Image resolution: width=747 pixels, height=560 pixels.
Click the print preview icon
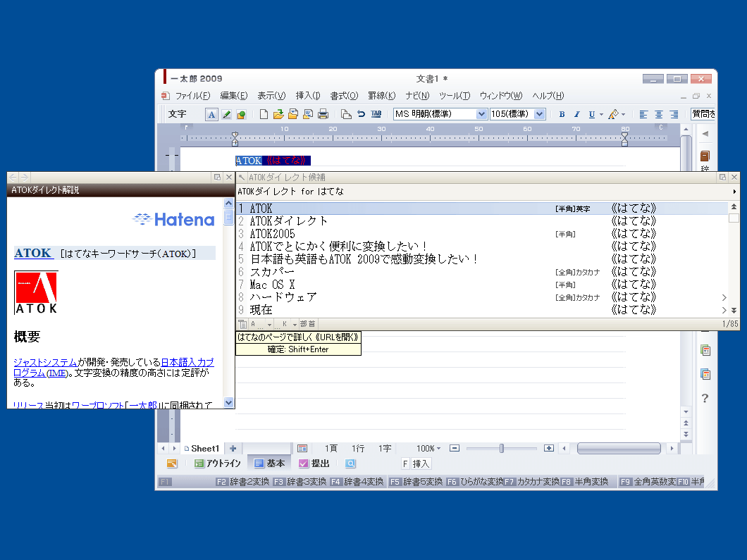pos(308,114)
